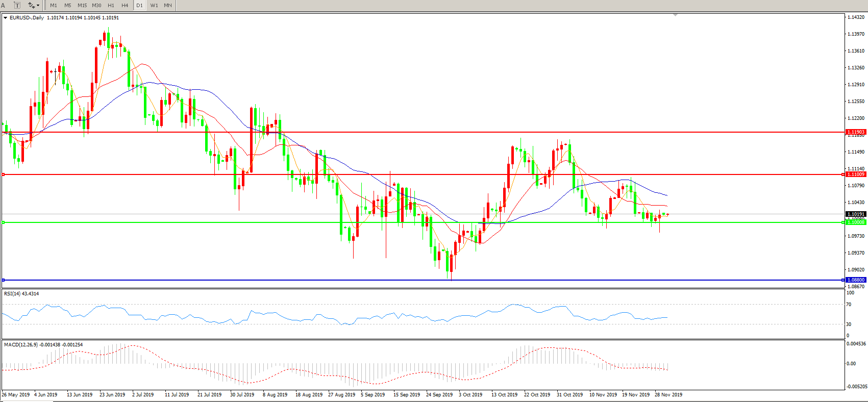This screenshot has width=868, height=402.
Task: Expand the EURUSD chart title triangle
Action: click(5, 18)
